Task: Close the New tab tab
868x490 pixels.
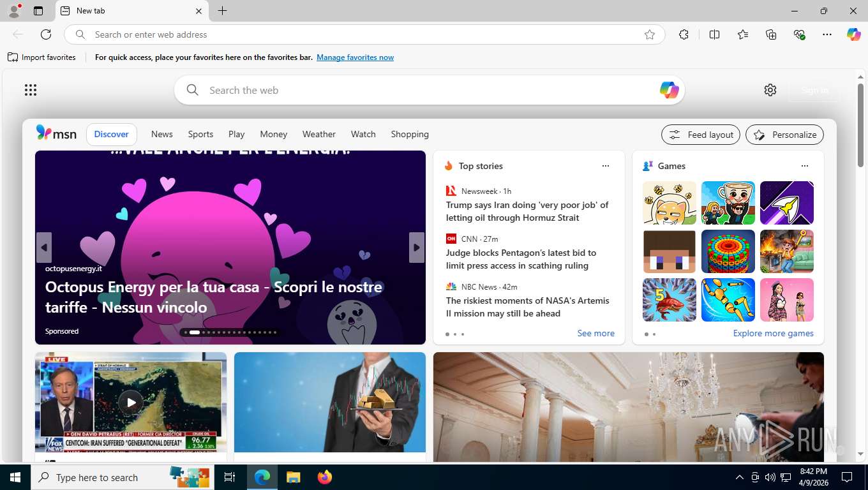Action: click(x=198, y=11)
